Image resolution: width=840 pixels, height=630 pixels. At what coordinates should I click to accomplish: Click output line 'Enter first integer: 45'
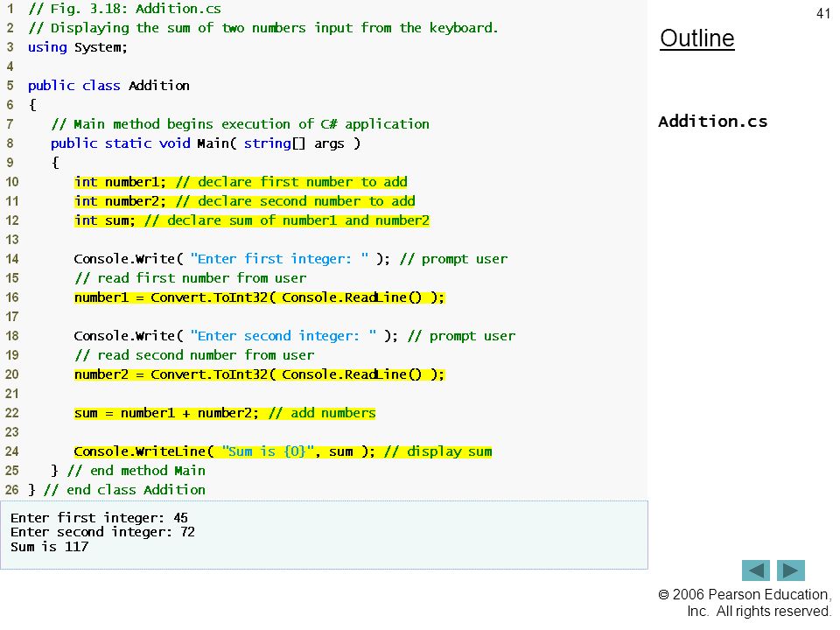click(99, 518)
